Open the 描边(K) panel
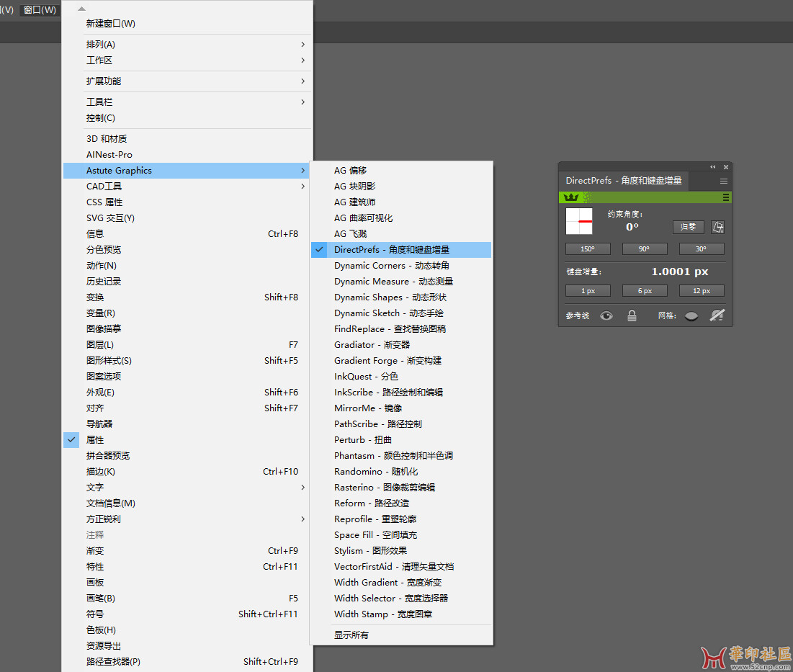Screen dimensions: 793x672 [187, 471]
